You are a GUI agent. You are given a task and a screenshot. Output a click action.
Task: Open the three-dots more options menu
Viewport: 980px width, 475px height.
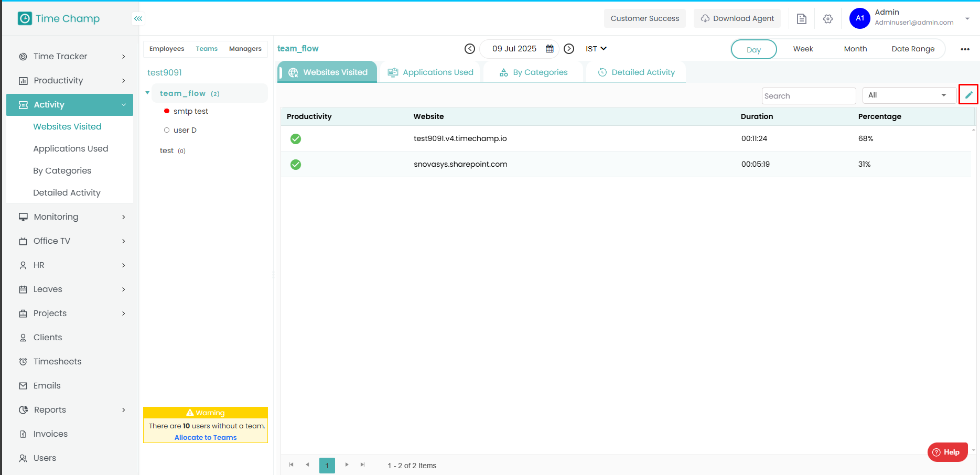965,49
